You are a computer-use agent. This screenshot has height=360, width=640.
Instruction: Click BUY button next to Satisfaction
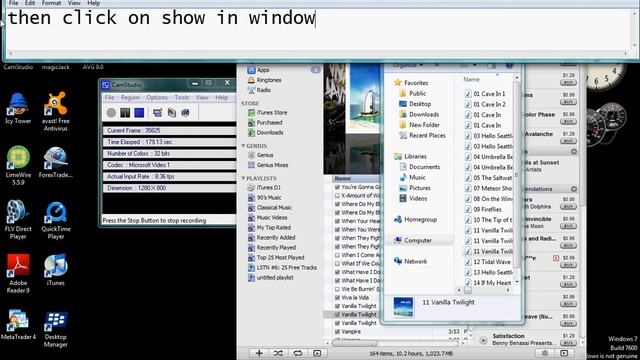pos(568,343)
